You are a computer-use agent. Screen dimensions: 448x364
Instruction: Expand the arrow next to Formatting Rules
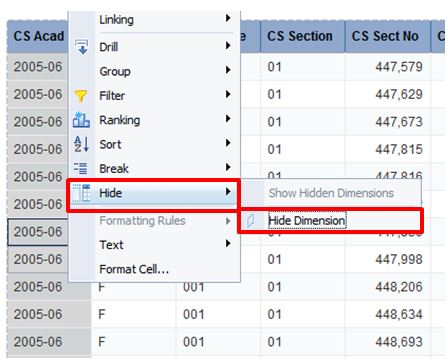[x=228, y=221]
